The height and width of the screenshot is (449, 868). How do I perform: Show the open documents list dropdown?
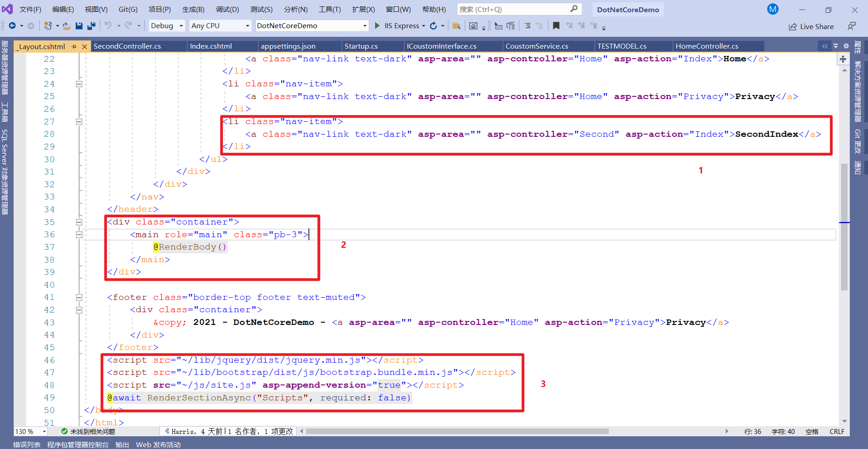tap(836, 46)
